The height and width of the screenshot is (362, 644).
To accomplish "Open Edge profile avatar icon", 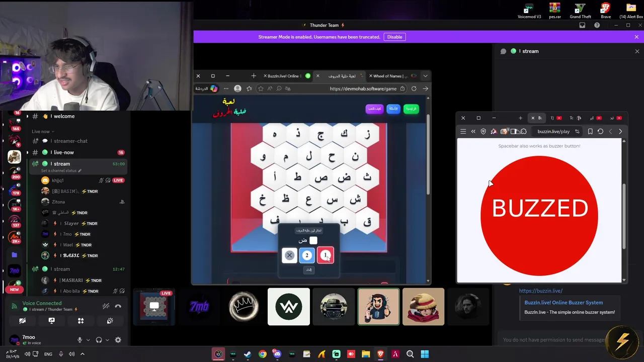I will pos(237,88).
